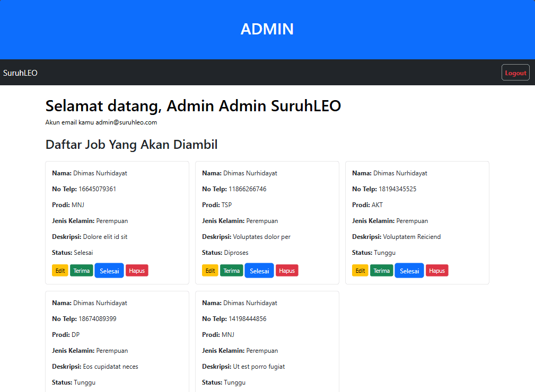Click 'Status: Tunggu' on the AKT job card
The image size is (535, 392).
click(x=374, y=253)
